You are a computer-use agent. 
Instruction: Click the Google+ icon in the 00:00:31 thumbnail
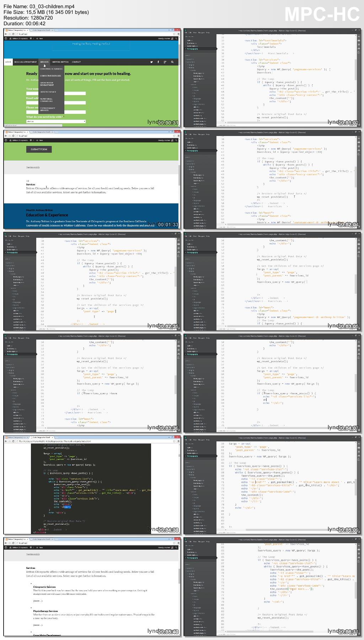[x=165, y=62]
